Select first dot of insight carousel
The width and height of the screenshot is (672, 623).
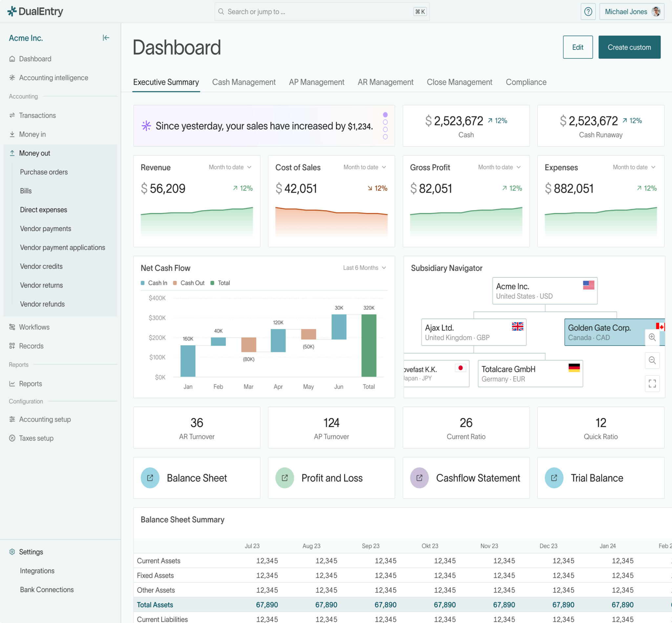point(385,115)
